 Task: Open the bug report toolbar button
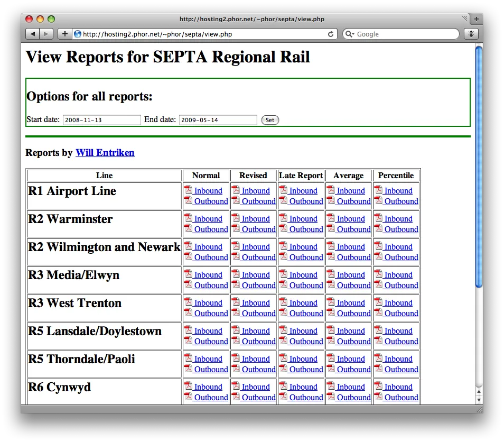pyautogui.click(x=471, y=34)
